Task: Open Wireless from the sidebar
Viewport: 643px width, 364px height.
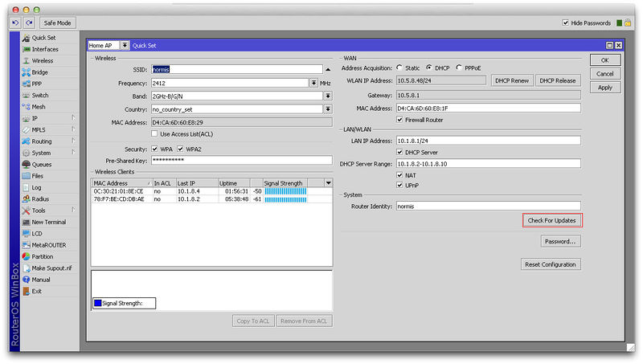Action: (x=42, y=60)
